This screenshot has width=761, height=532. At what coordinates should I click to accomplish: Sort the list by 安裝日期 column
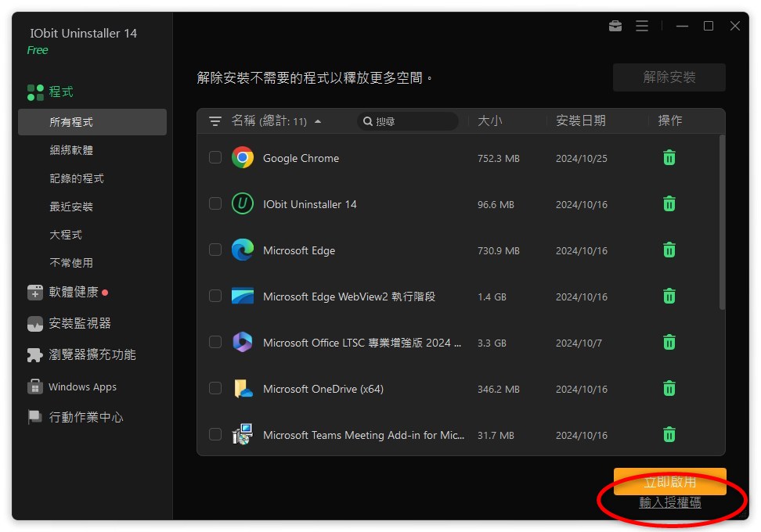(580, 120)
